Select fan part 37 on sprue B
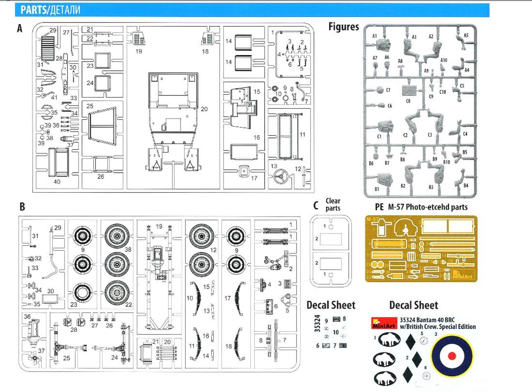The image size is (532, 392). click(35, 359)
